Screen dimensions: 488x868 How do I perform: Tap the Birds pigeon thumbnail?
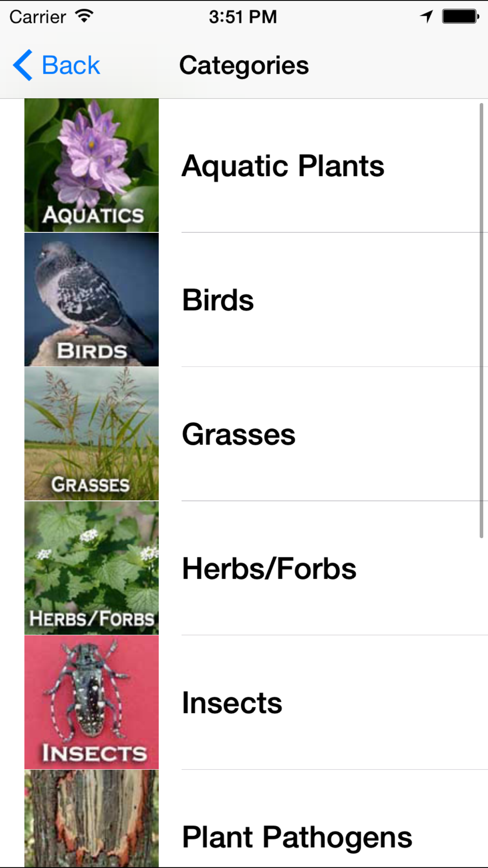coord(91,299)
